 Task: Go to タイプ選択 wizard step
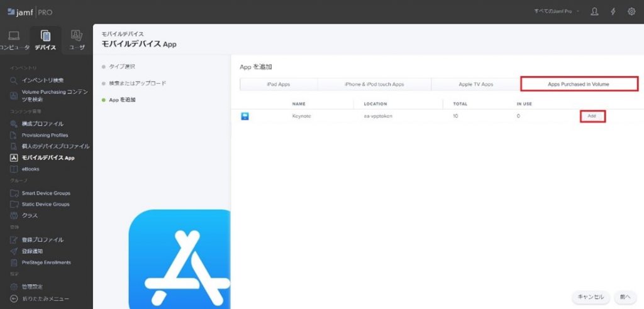122,67
